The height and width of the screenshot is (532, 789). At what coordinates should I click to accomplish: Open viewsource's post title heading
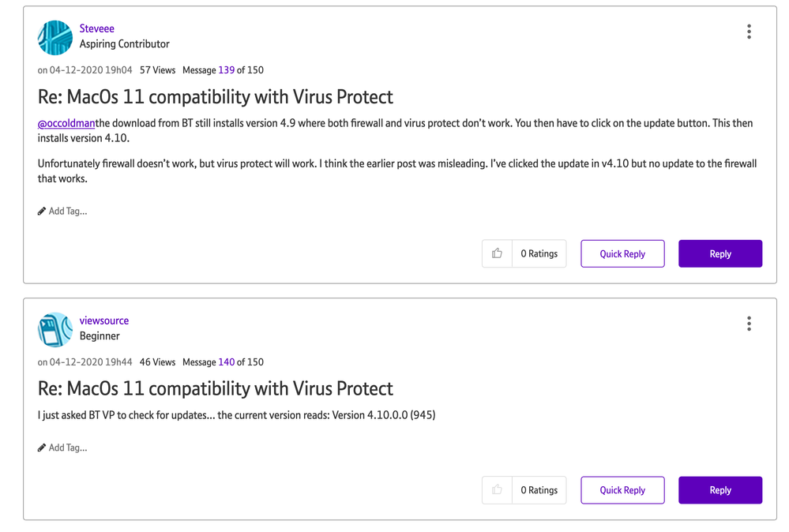coord(215,388)
